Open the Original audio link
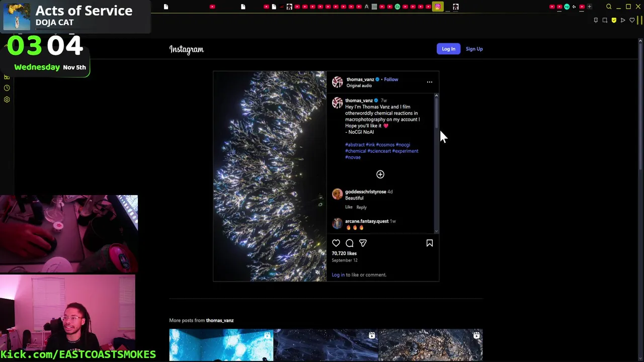Screen dimensions: 644x362 pos(359,85)
